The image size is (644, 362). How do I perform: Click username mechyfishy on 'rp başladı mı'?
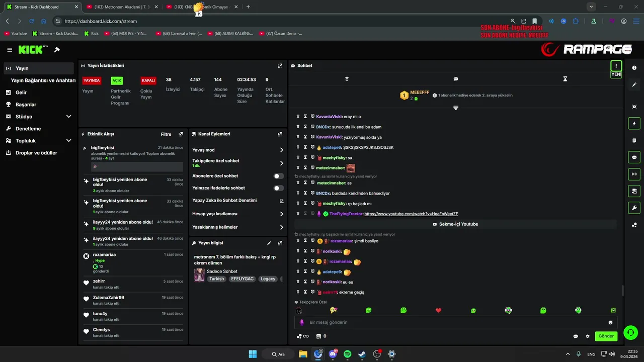point(334,204)
